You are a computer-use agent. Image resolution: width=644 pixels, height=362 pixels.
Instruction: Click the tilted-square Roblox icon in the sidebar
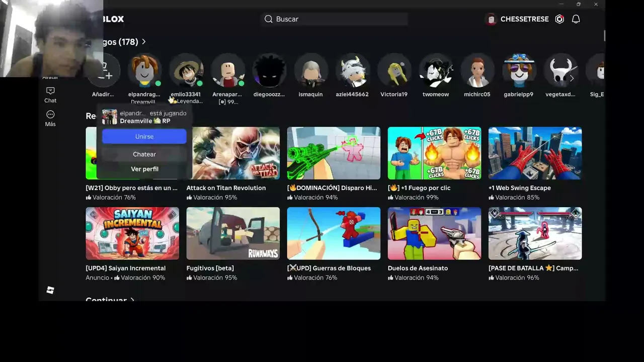click(x=50, y=290)
